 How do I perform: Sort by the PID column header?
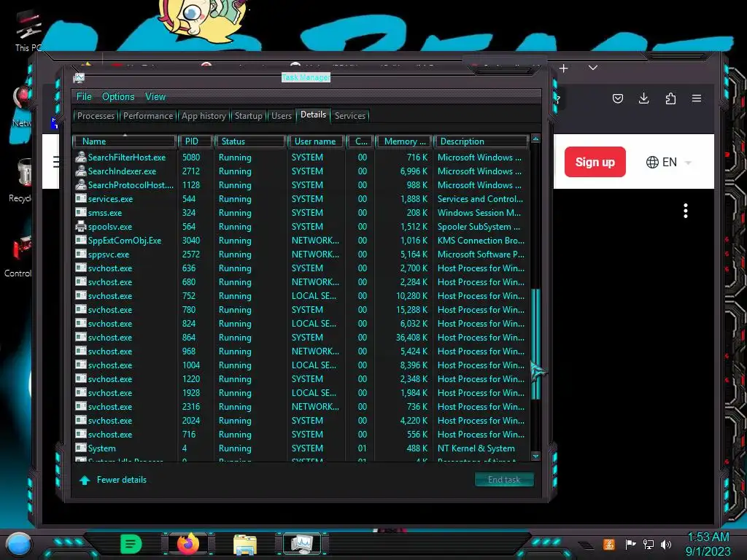pyautogui.click(x=196, y=141)
